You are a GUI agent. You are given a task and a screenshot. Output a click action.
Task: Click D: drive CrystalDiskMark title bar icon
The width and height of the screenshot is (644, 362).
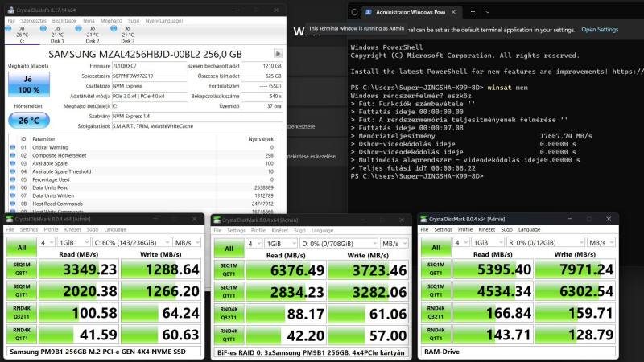pos(217,220)
